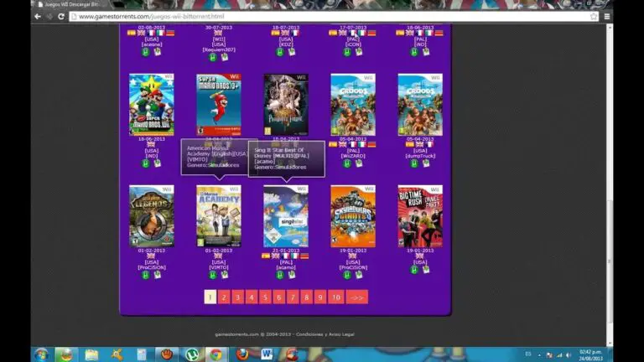Open document icon under iCON entry

(359, 52)
